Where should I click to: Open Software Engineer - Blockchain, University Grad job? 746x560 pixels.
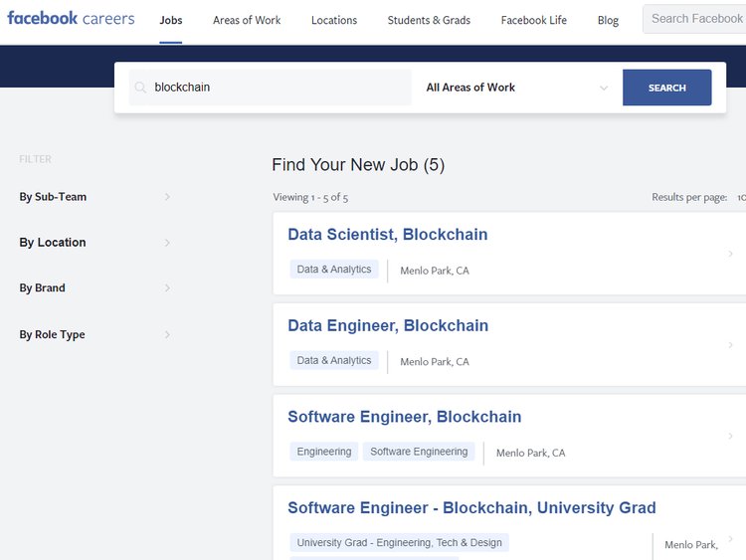(x=471, y=508)
